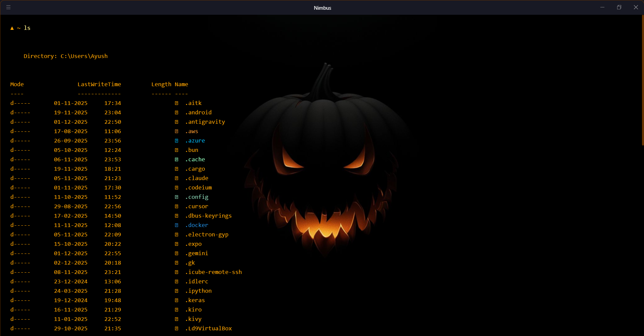Select the folder icon beside .Ld9VirtualBox
The width and height of the screenshot is (644, 336).
click(177, 329)
